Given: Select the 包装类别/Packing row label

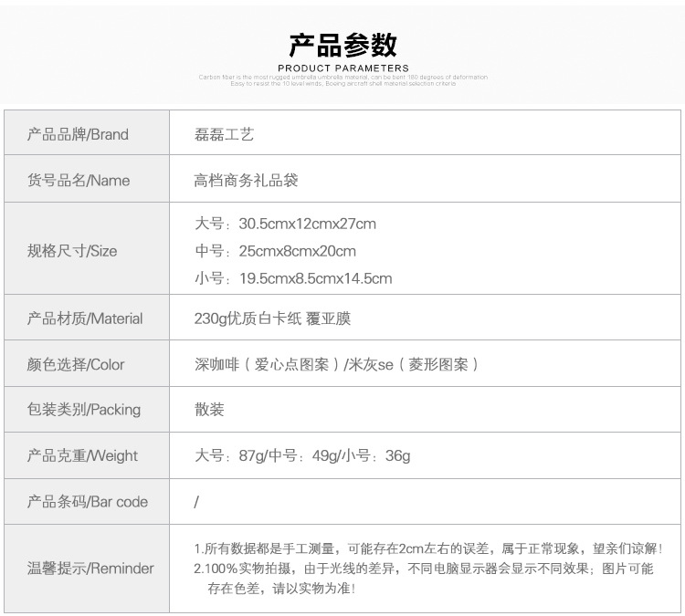Looking at the screenshot, I should [84, 409].
